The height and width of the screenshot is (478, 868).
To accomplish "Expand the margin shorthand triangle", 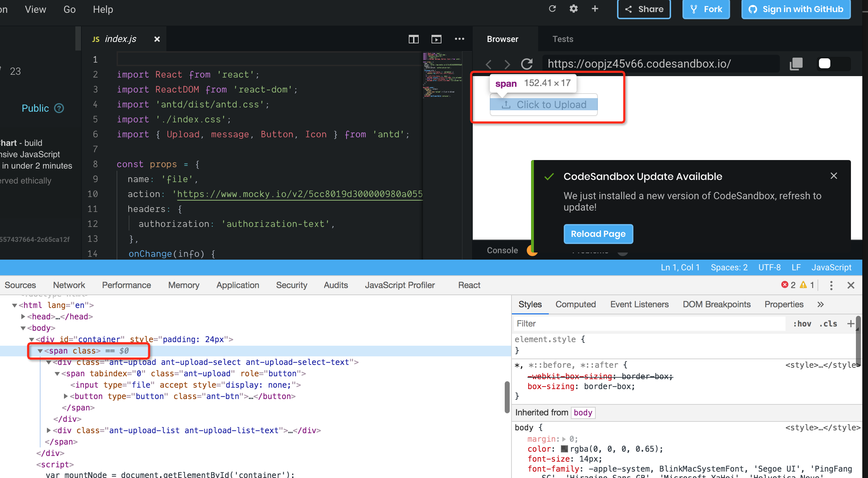I will (x=564, y=439).
